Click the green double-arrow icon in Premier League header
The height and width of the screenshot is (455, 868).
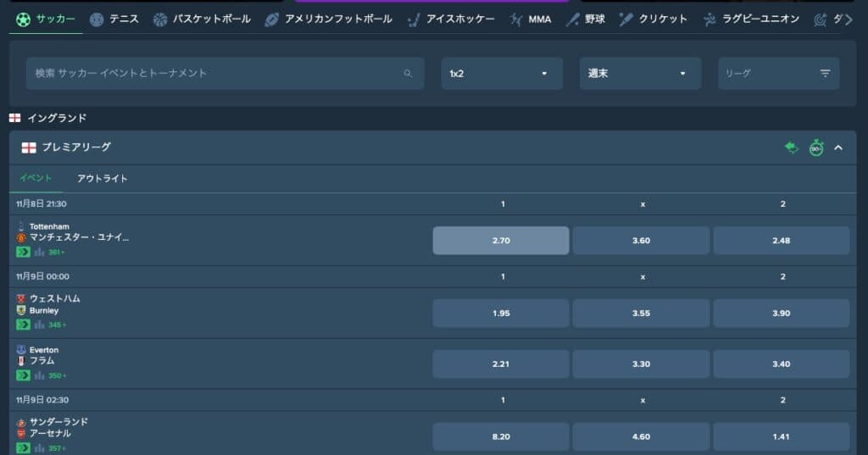(791, 147)
